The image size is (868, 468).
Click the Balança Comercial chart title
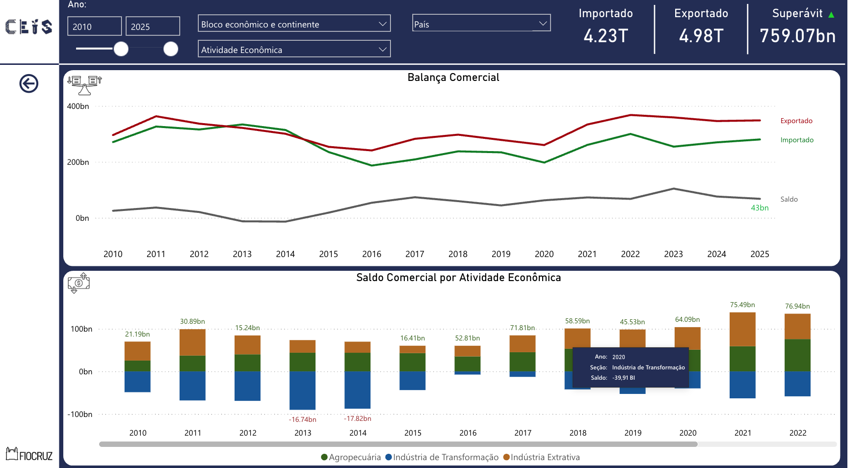point(453,78)
